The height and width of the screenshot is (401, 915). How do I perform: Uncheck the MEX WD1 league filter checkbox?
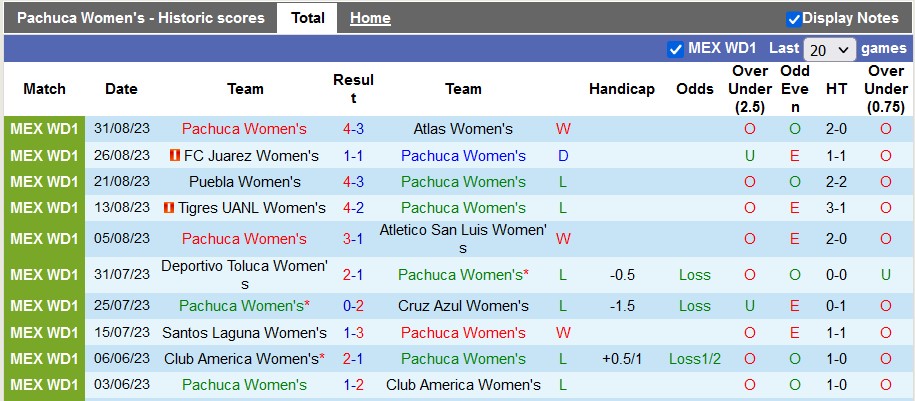tap(675, 48)
